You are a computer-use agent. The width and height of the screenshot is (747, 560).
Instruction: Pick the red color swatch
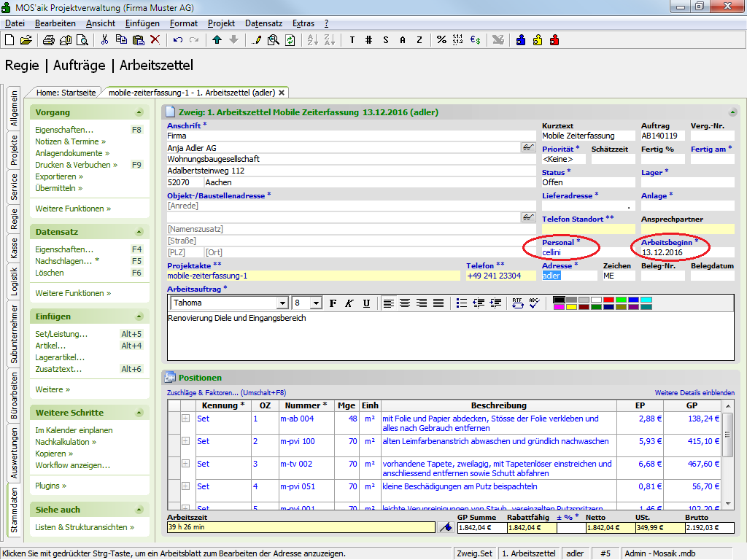click(608, 299)
